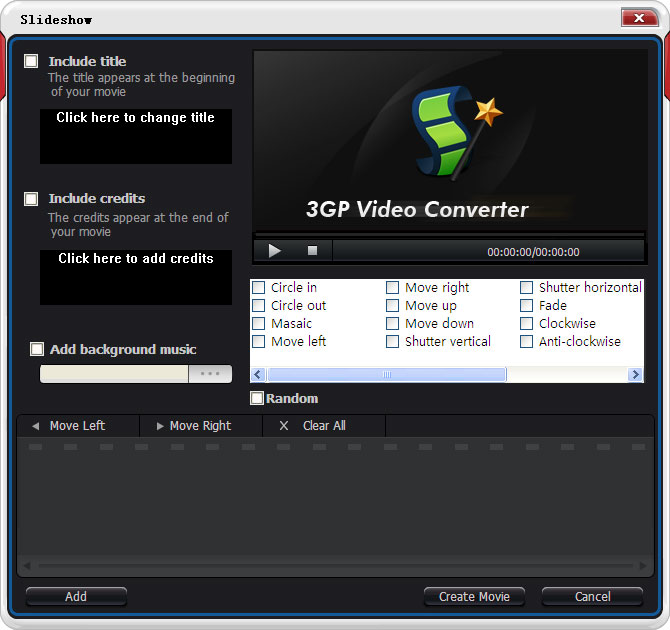The height and width of the screenshot is (630, 670).
Task: Click the Move Left arrow icon
Action: tap(35, 426)
